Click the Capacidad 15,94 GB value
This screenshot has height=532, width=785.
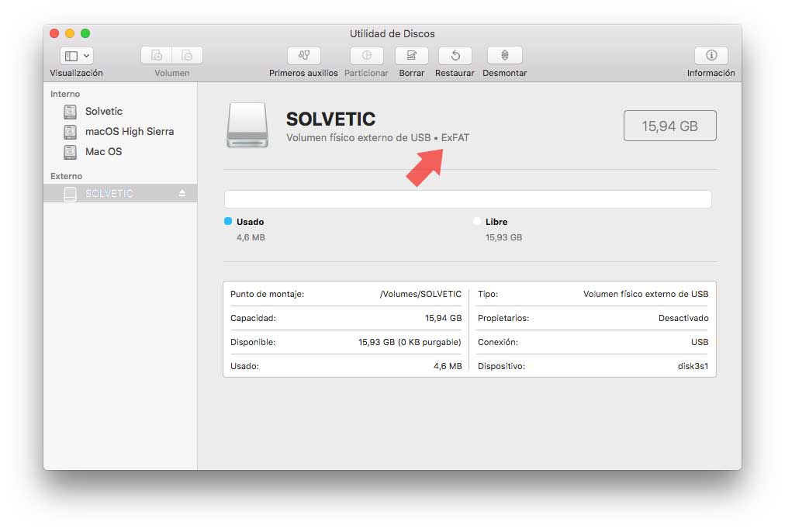pos(444,318)
